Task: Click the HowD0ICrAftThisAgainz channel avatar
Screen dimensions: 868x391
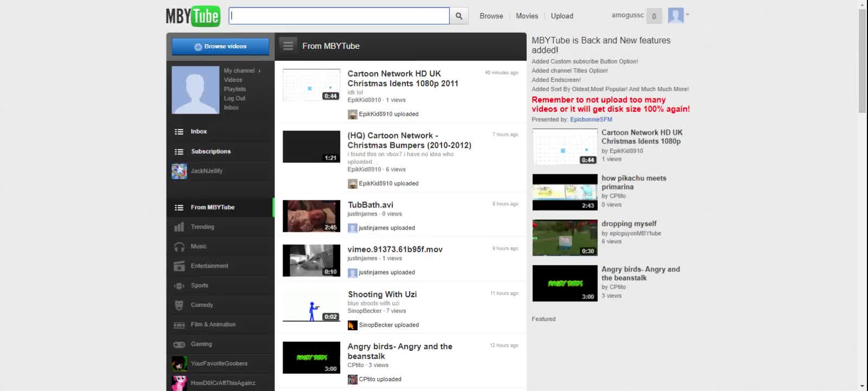Action: coord(179,383)
